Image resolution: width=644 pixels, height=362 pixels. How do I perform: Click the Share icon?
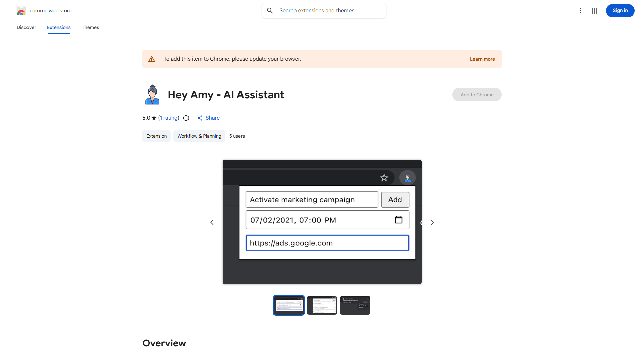[200, 118]
